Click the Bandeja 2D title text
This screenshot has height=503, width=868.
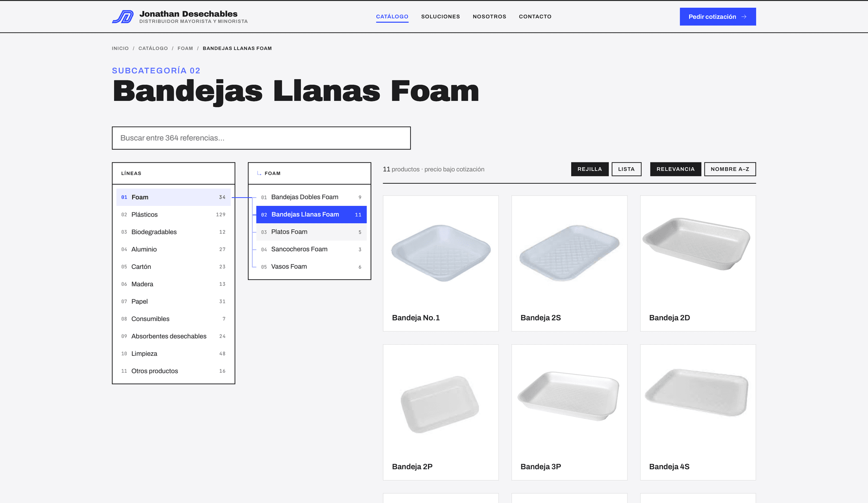coord(669,318)
